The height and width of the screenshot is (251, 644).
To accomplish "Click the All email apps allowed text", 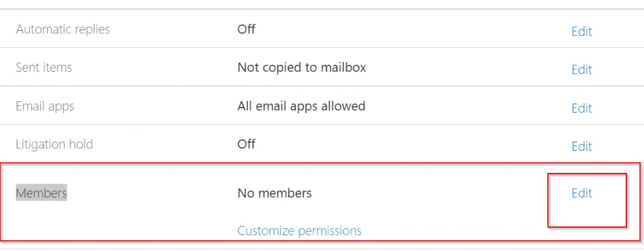I will [301, 106].
